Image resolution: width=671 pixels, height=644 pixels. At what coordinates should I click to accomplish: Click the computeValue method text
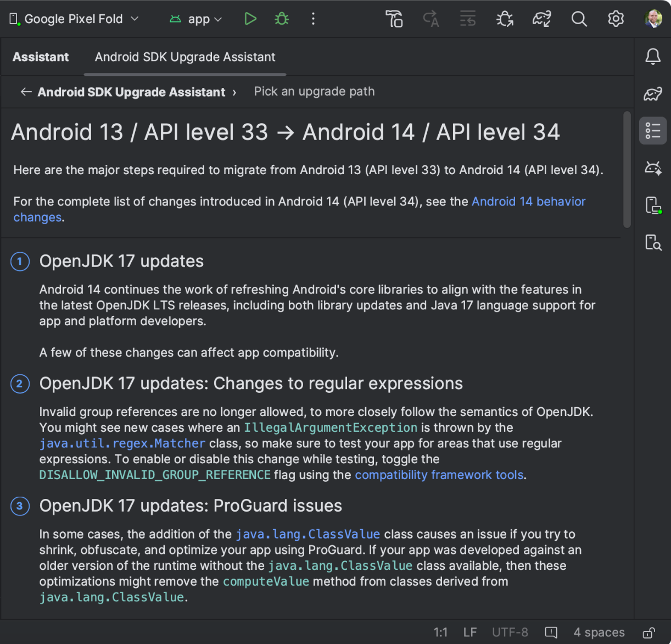click(266, 581)
